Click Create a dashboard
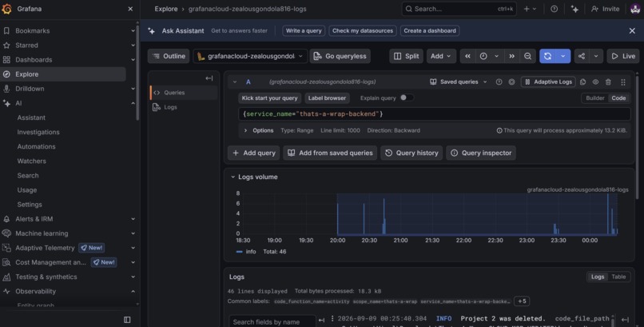 [430, 31]
